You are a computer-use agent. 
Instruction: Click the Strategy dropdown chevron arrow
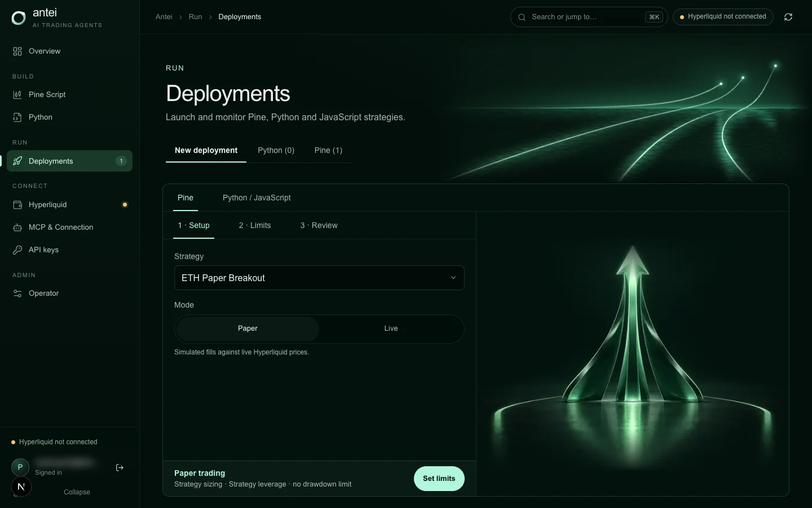[453, 278]
